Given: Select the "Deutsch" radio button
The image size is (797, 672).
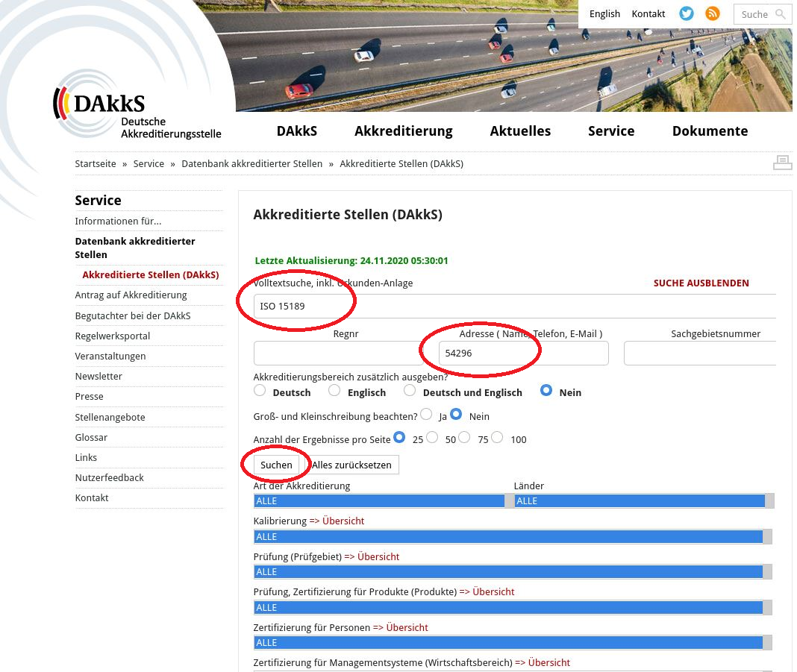Looking at the screenshot, I should [x=260, y=391].
